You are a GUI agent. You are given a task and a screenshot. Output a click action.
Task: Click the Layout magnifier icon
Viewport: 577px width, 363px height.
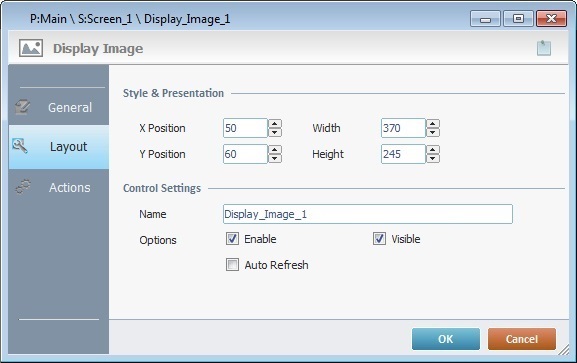click(20, 146)
